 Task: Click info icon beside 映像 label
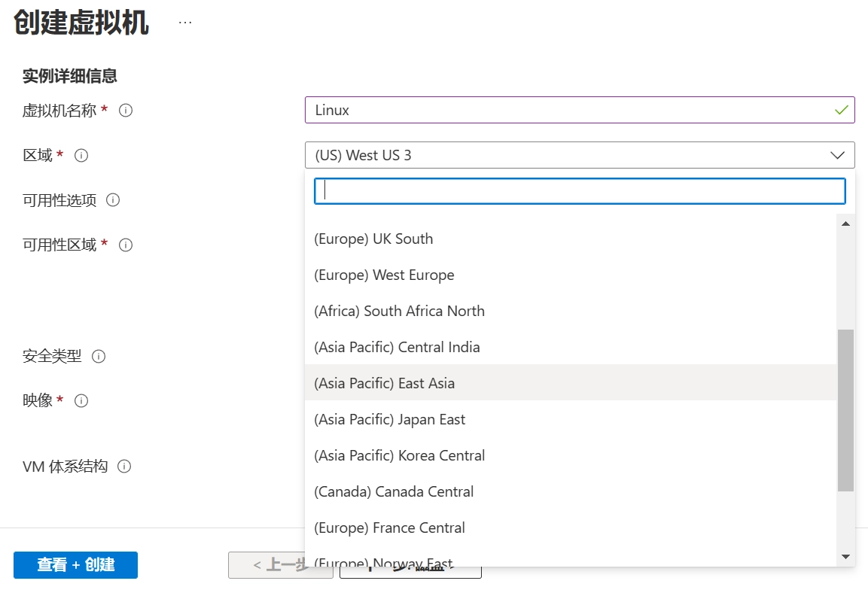tap(81, 400)
